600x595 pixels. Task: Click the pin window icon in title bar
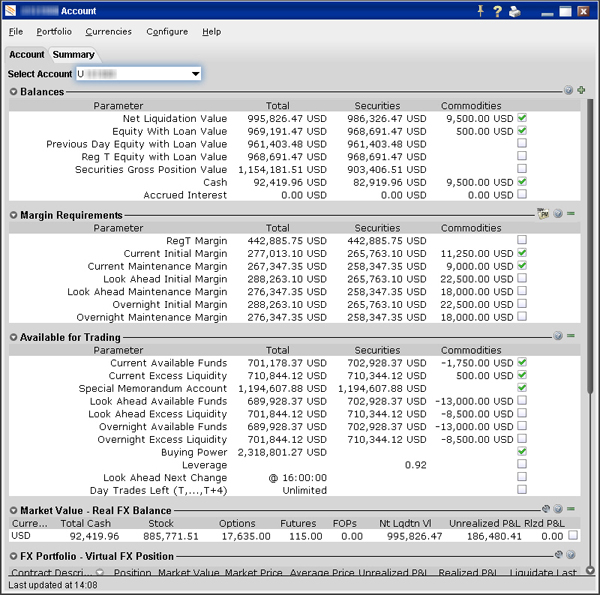pos(481,11)
